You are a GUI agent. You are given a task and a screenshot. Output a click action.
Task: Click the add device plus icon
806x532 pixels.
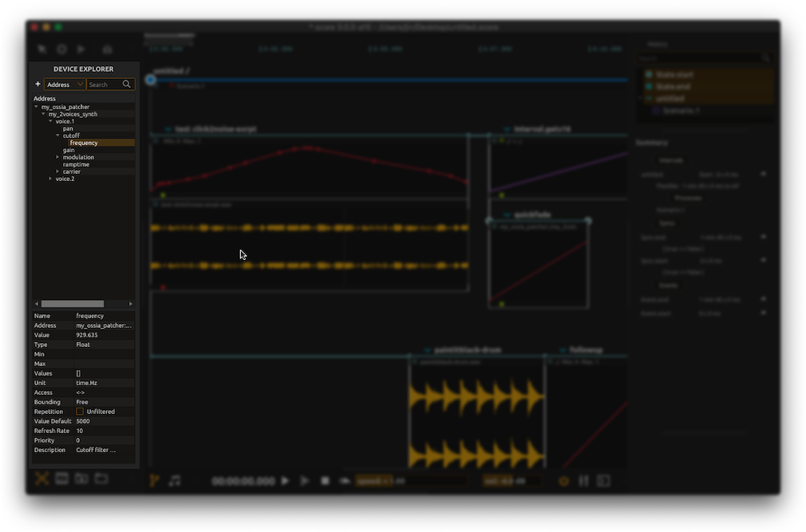pyautogui.click(x=38, y=84)
